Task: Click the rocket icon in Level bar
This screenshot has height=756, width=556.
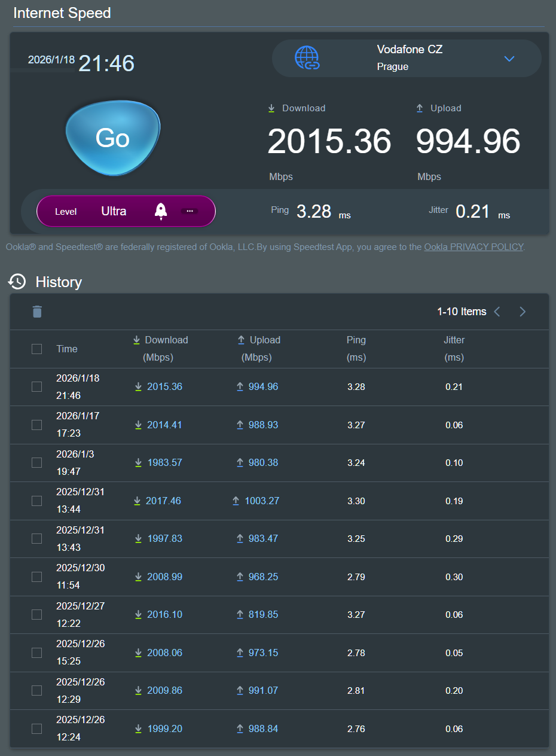Action: click(160, 211)
